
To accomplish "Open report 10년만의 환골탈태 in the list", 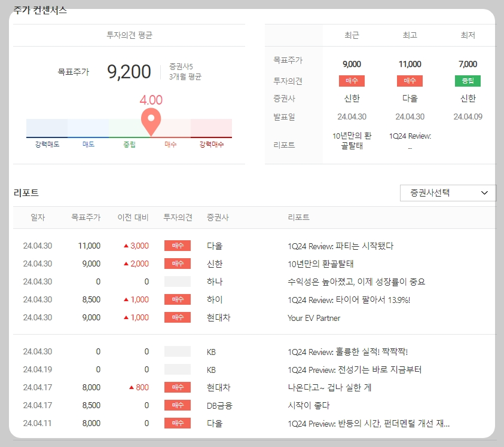I will coord(320,264).
